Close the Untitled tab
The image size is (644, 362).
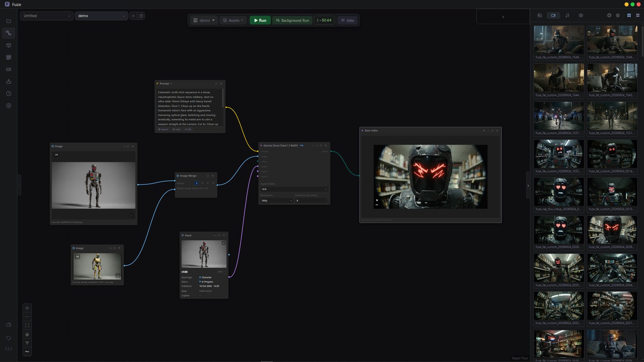69,16
